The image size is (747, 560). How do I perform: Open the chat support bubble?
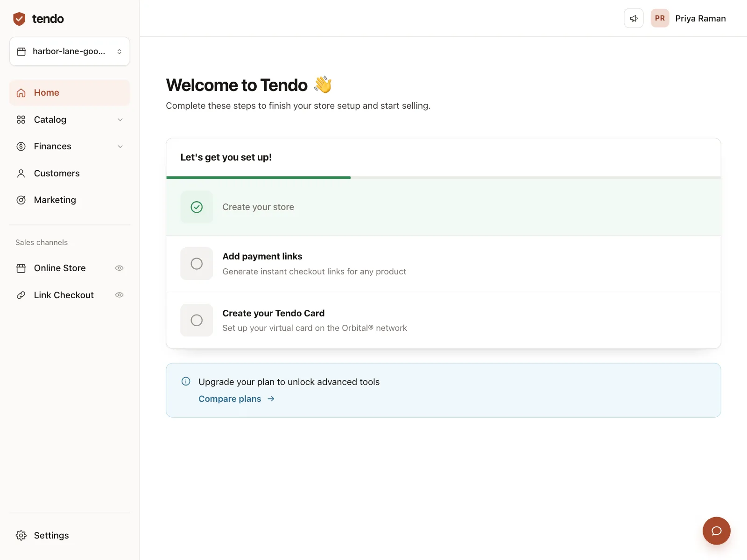[x=716, y=531]
